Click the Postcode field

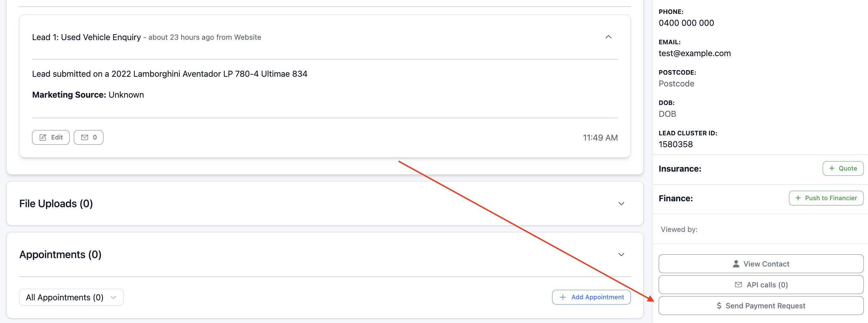pyautogui.click(x=676, y=84)
